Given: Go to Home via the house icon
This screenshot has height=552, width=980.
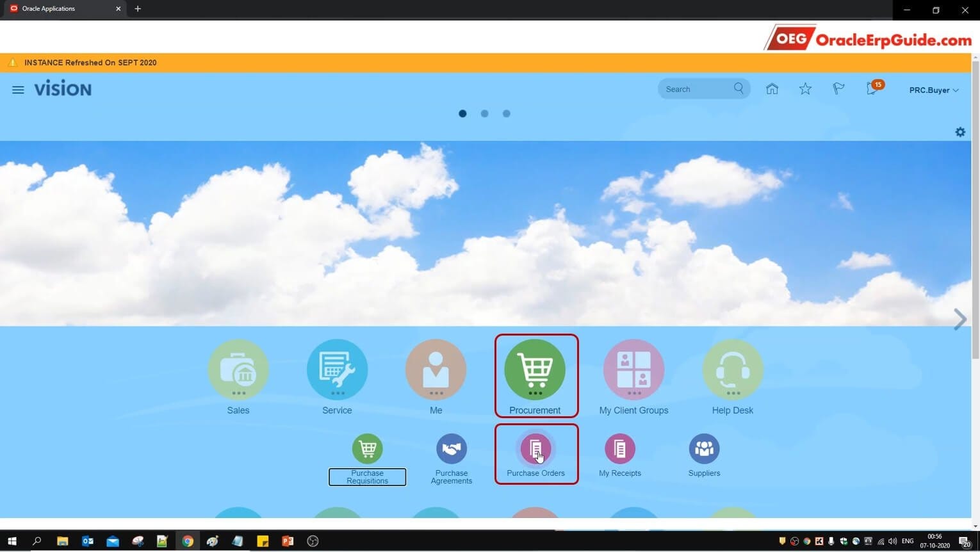Looking at the screenshot, I should tap(772, 89).
